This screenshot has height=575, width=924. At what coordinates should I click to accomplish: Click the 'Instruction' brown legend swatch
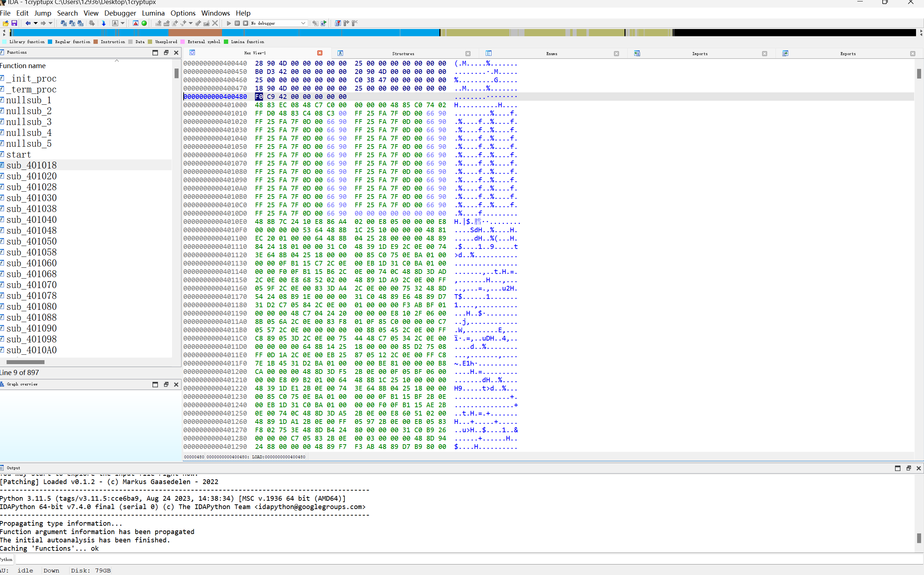[95, 42]
